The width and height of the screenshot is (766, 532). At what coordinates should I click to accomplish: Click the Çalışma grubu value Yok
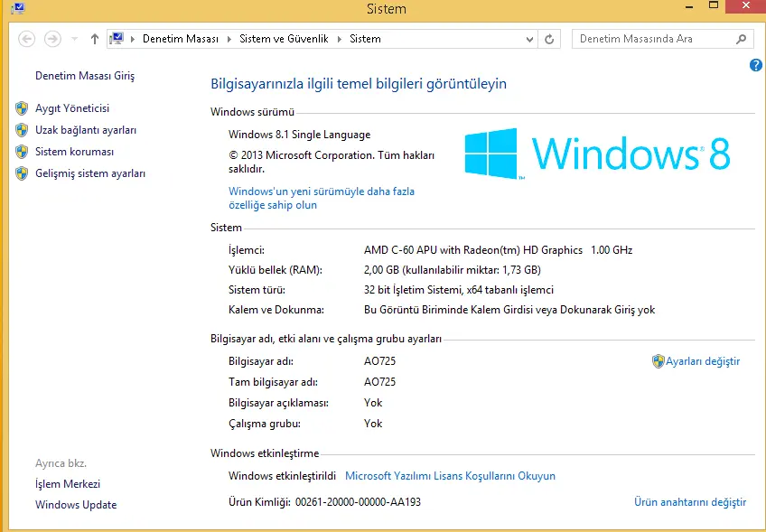point(373,424)
